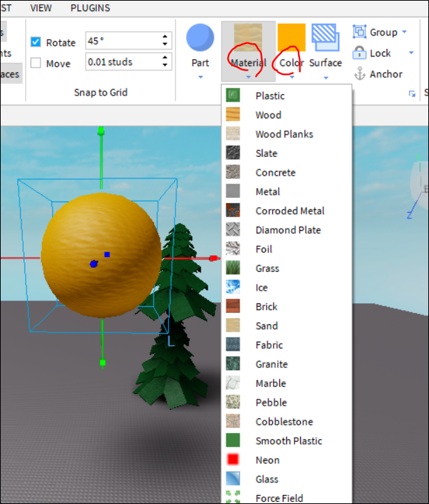429x504 pixels.
Task: Click the Surface icon
Action: point(325,37)
